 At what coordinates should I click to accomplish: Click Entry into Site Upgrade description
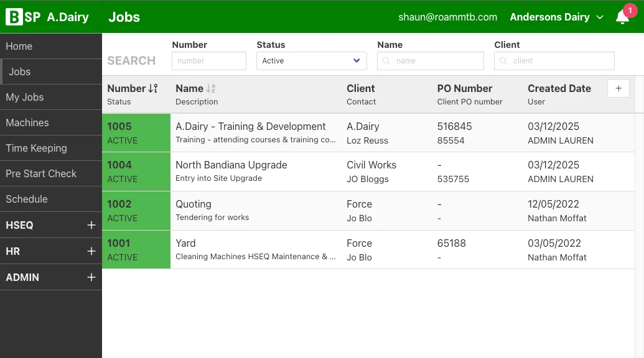coord(218,178)
